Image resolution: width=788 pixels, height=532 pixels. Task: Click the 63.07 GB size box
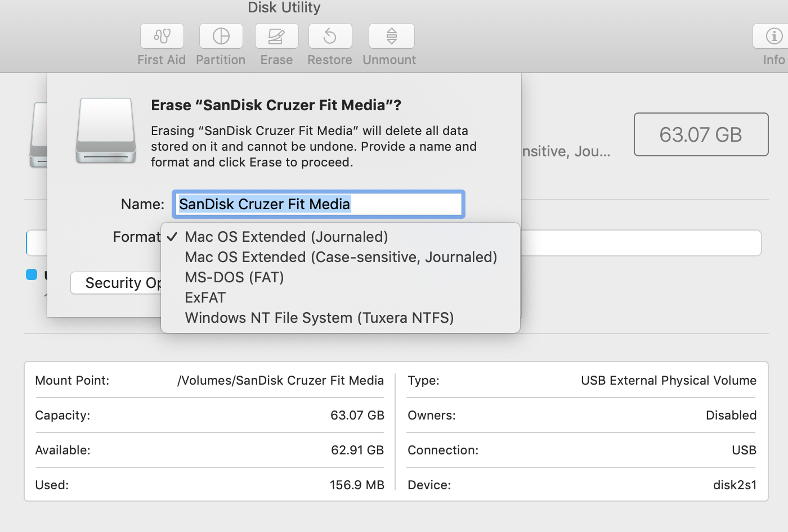(x=701, y=134)
